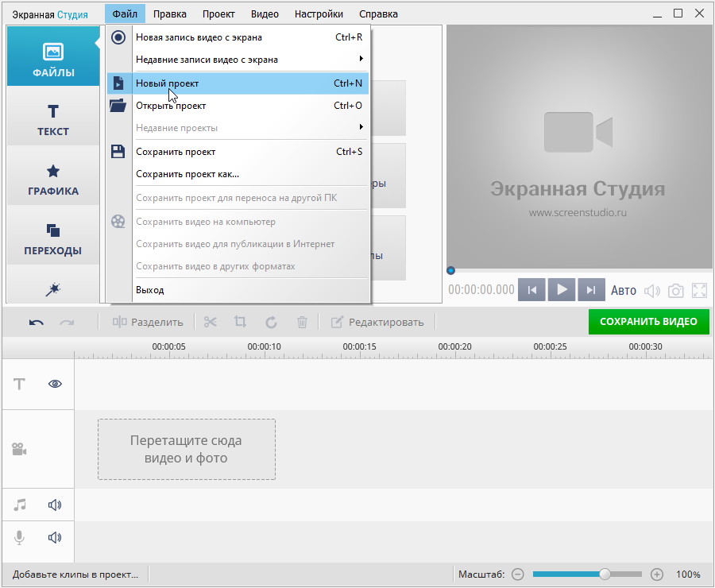Viewport: 715px width, 588px height.
Task: Click Сохранить видео для публикации в Интернет
Action: tap(238, 244)
